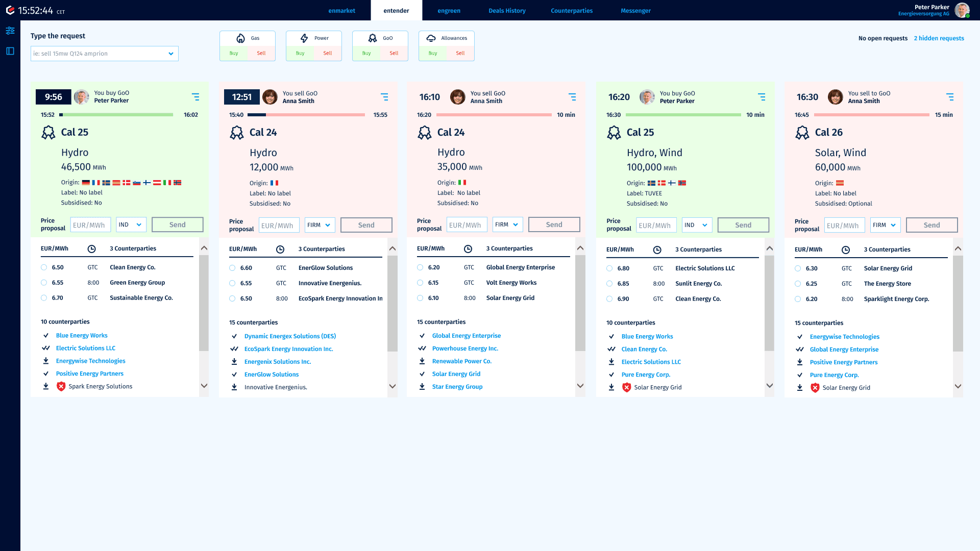Screen dimensions: 980x551
Task: Open the FIRM dropdown on the Cal 26 card
Action: pos(885,226)
